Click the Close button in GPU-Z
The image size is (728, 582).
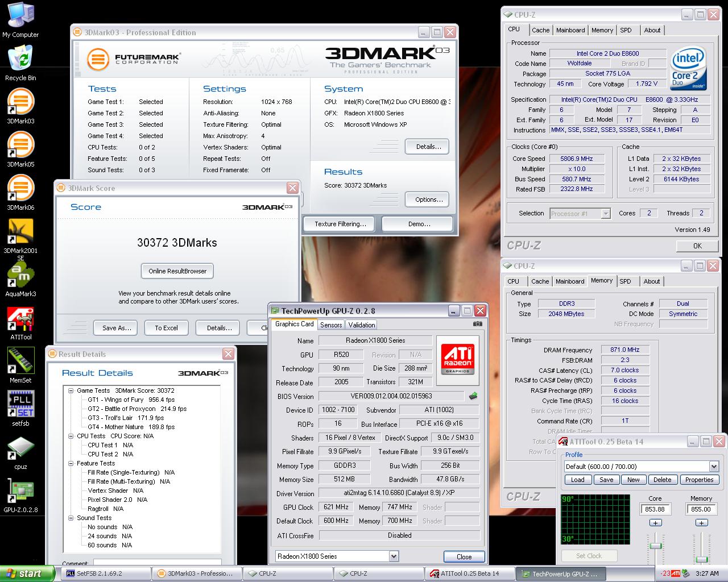(x=464, y=557)
